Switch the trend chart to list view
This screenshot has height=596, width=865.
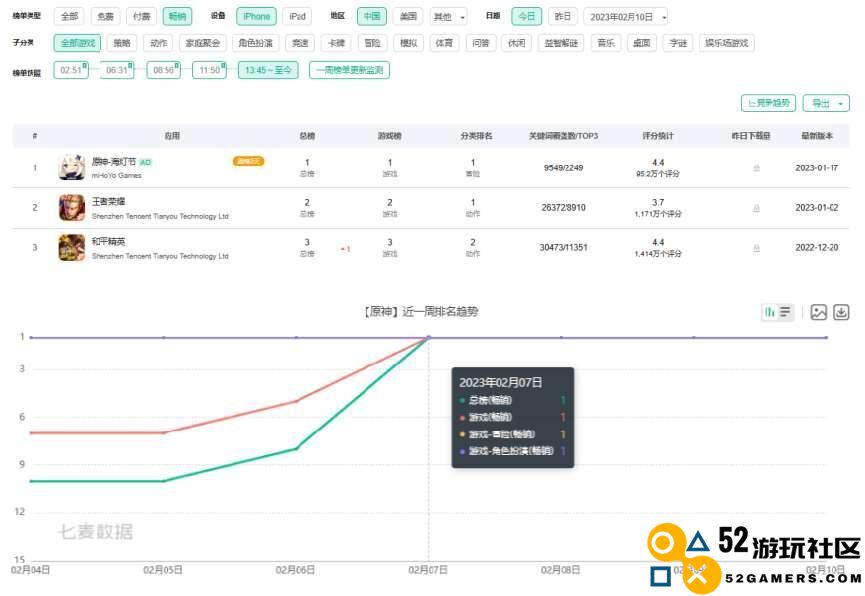[x=784, y=312]
